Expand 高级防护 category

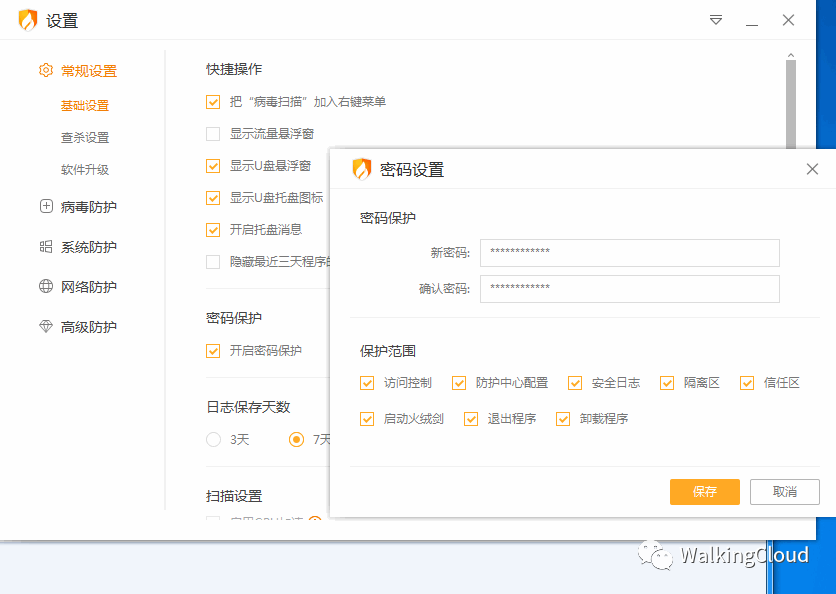pos(89,327)
